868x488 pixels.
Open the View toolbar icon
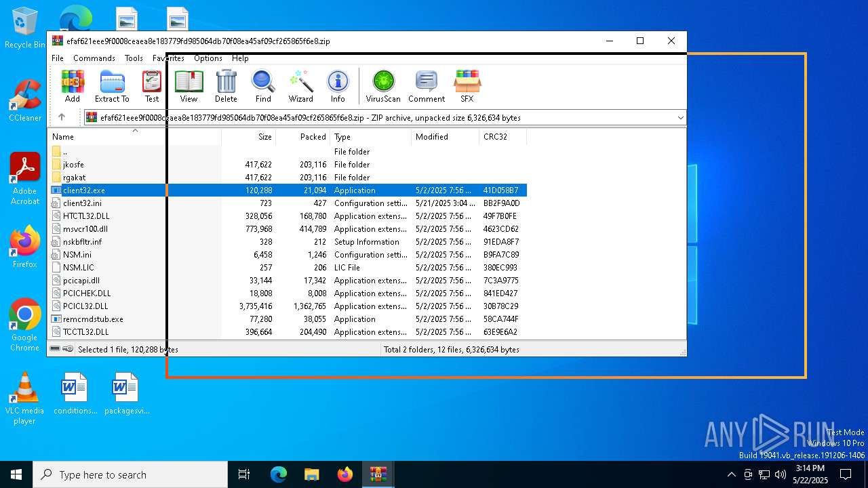click(189, 86)
